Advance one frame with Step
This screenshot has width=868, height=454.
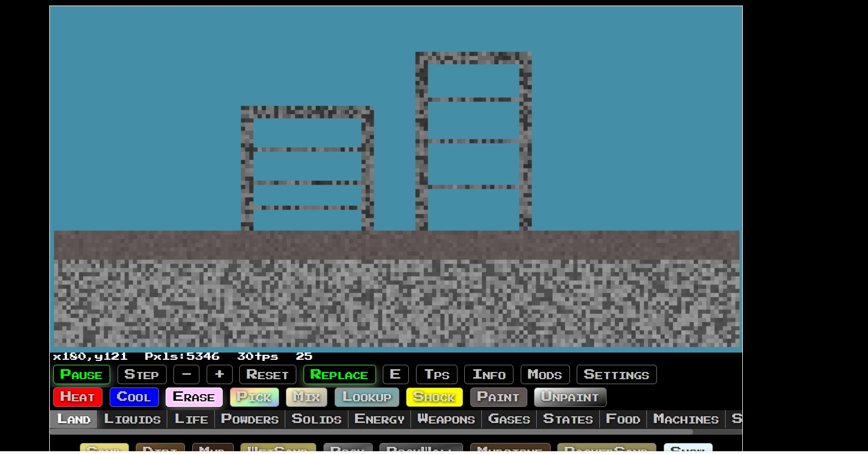click(142, 375)
